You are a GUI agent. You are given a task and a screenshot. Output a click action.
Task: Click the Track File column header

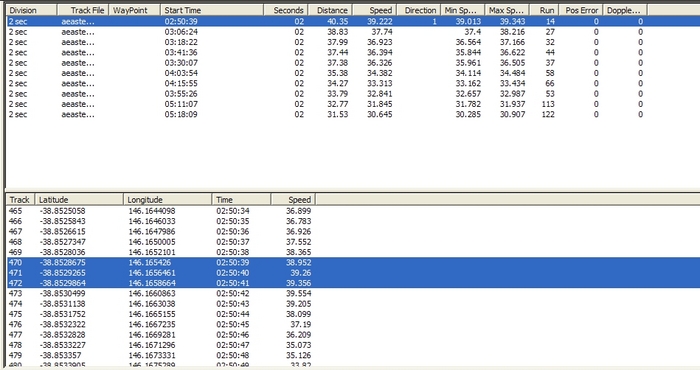click(x=83, y=10)
